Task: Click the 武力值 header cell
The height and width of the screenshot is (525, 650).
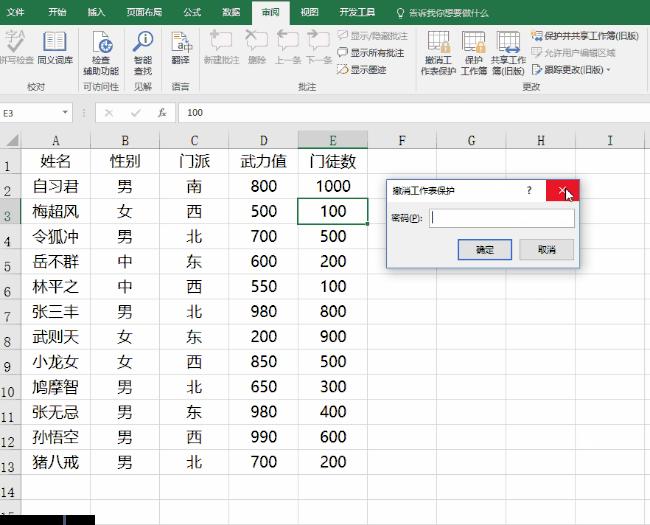Action: click(264, 161)
